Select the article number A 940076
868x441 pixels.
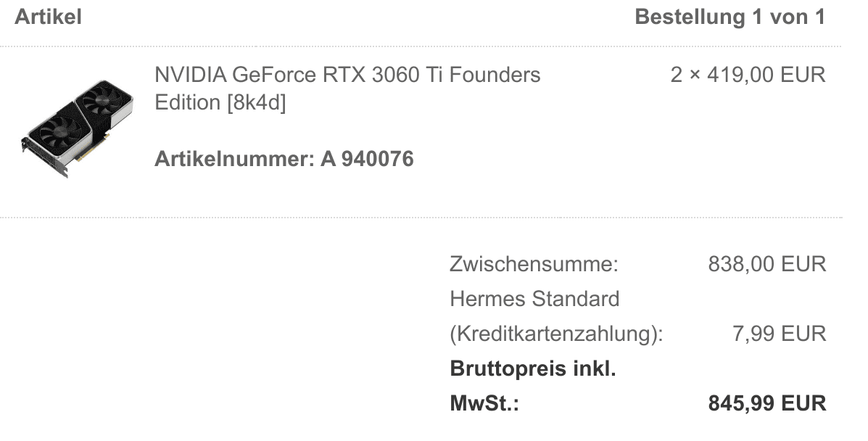tap(367, 159)
